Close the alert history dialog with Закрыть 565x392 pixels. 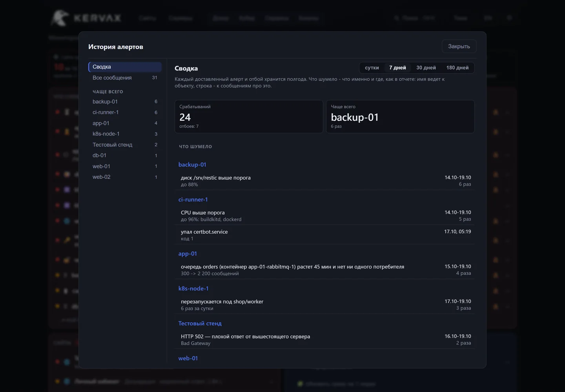459,46
